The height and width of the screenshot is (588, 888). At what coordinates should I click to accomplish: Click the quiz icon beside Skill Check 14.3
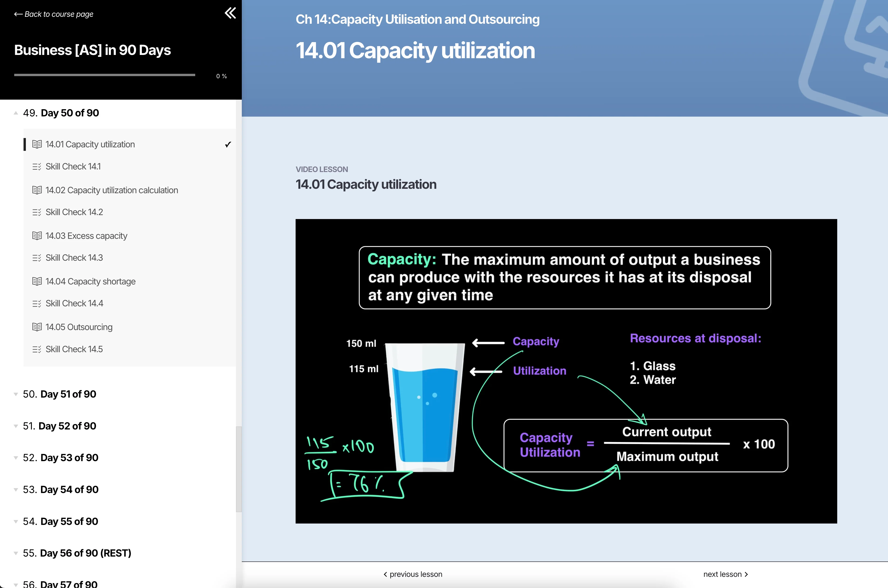(37, 258)
